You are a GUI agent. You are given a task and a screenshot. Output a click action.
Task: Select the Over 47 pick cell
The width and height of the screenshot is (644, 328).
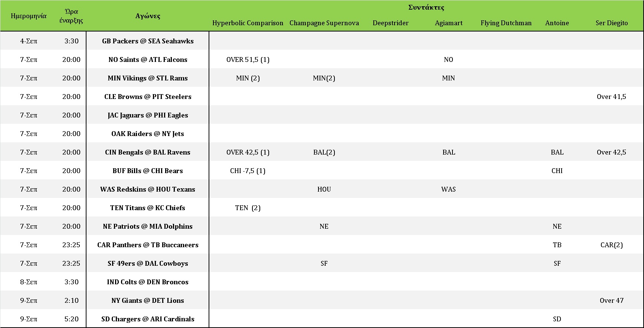(x=611, y=301)
